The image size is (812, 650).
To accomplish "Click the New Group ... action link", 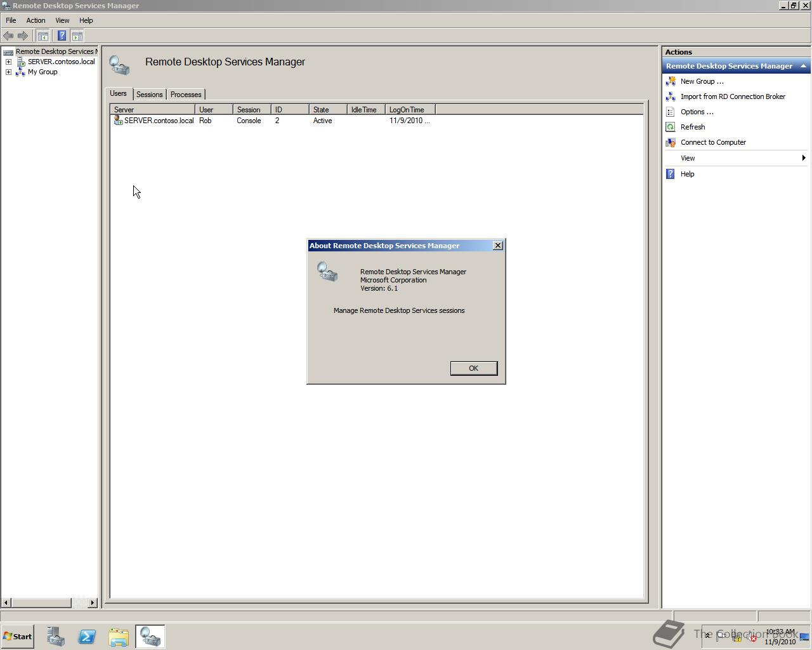I will [702, 81].
